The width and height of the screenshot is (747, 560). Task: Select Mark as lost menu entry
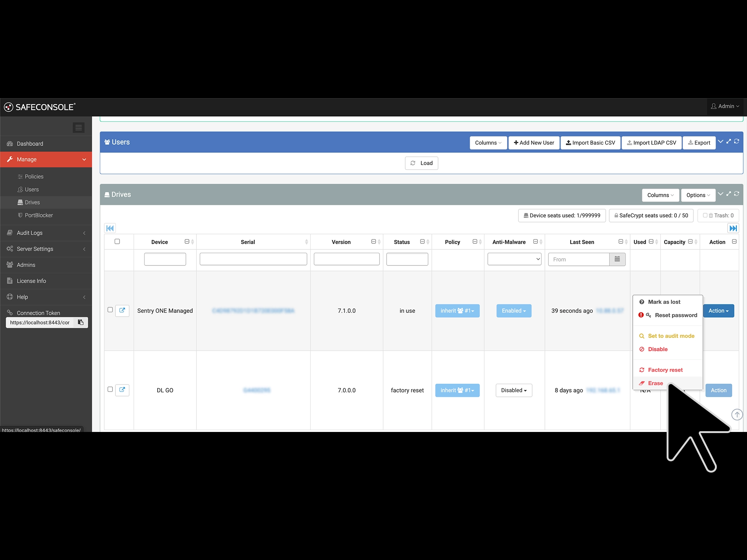coord(664,302)
